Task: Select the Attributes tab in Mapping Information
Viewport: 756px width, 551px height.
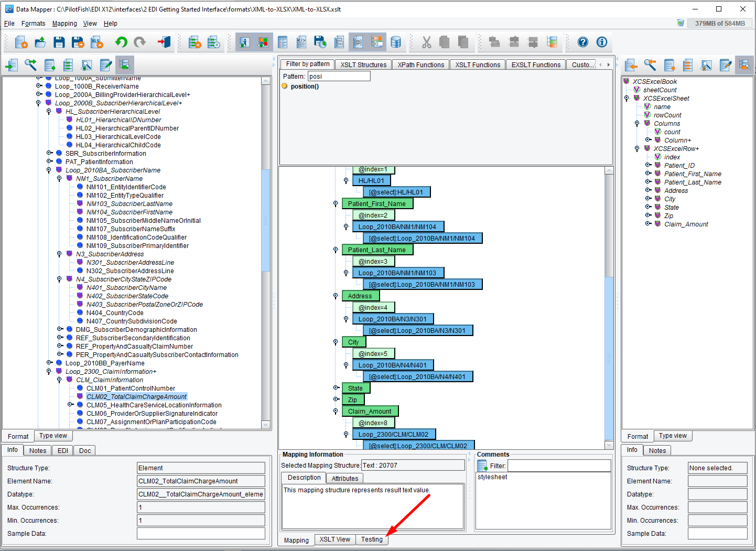Action: [345, 478]
